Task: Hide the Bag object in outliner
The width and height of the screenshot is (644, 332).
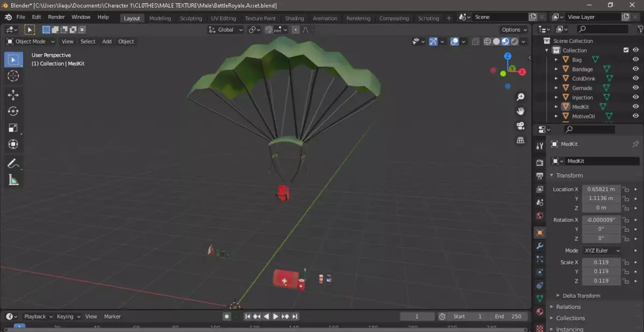Action: pyautogui.click(x=635, y=60)
